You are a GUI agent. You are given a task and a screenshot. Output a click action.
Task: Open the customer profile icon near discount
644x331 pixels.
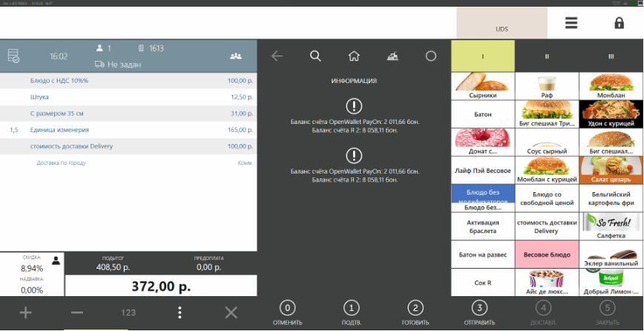coord(56,260)
